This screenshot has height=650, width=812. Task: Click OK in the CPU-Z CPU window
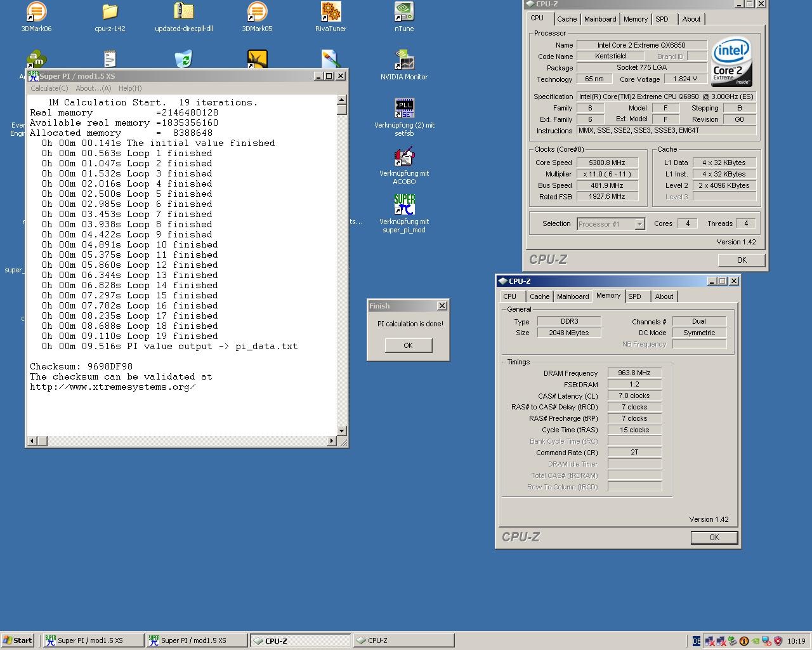(742, 260)
